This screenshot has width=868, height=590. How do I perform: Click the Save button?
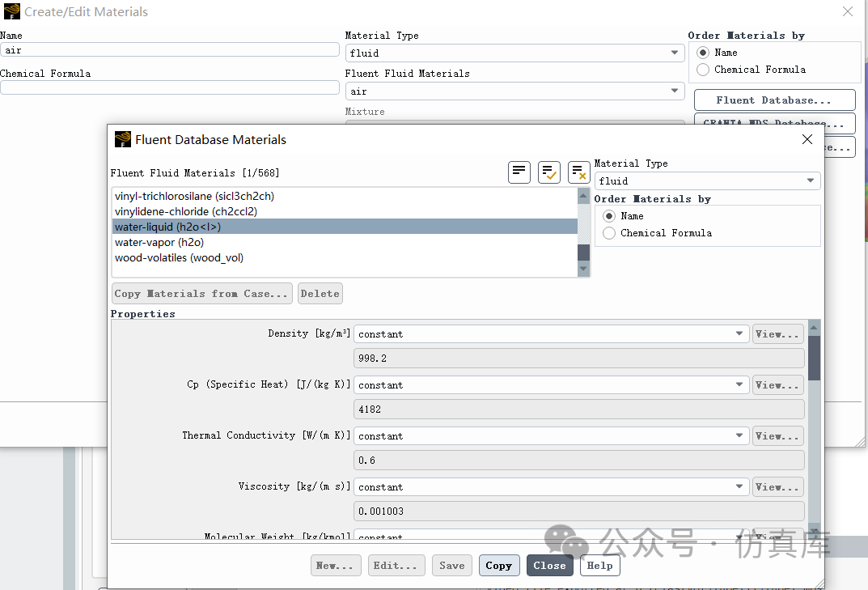point(452,566)
